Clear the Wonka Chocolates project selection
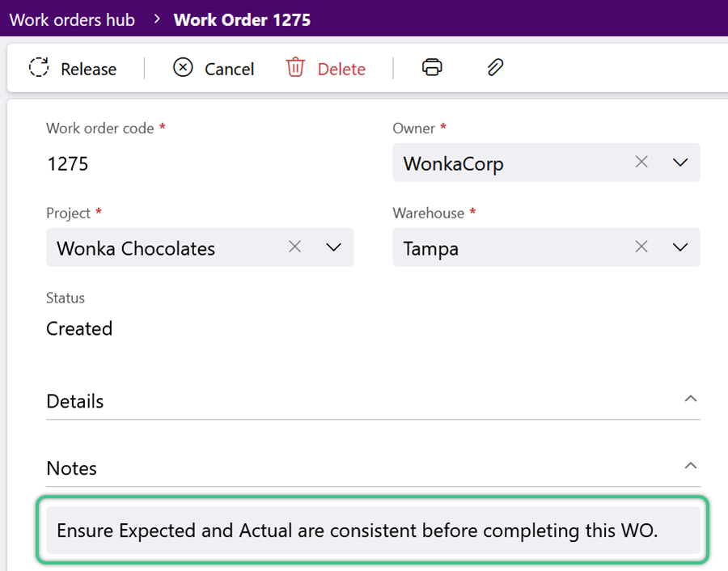This screenshot has width=728, height=571. (294, 247)
